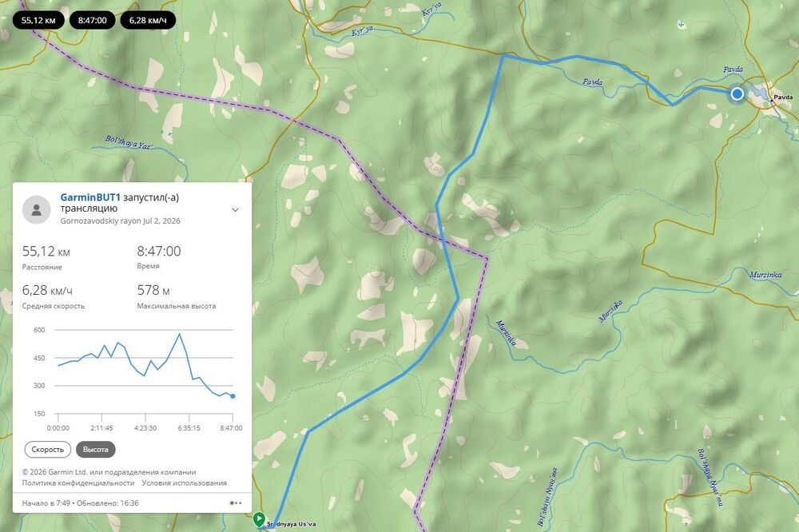Click the end point of the elevation graph
The image size is (799, 532).
pos(233,396)
